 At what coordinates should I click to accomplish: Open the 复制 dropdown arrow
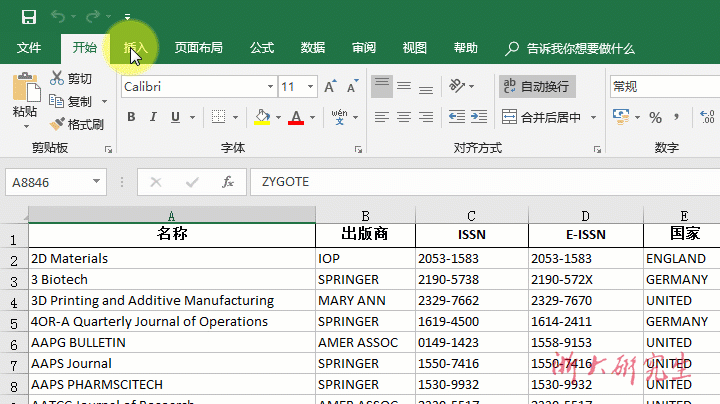pyautogui.click(x=104, y=101)
